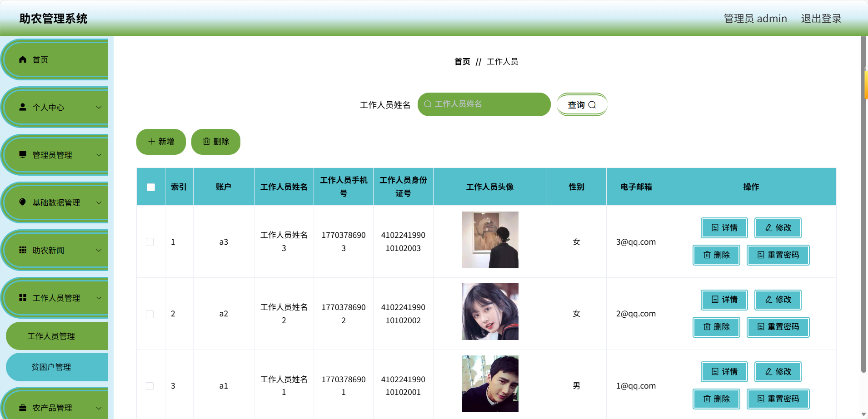The image size is (868, 419).
Task: Click 退出登录 to log out
Action: pyautogui.click(x=821, y=19)
